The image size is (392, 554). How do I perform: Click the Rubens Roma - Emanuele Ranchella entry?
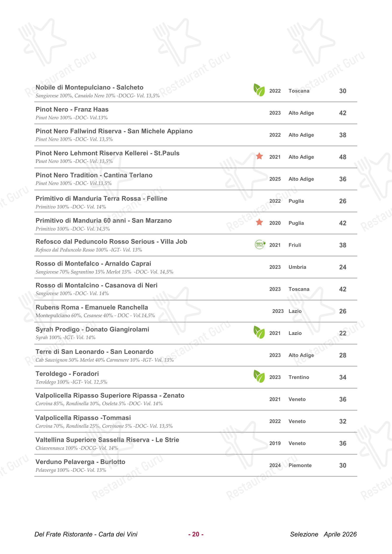coord(92,307)
